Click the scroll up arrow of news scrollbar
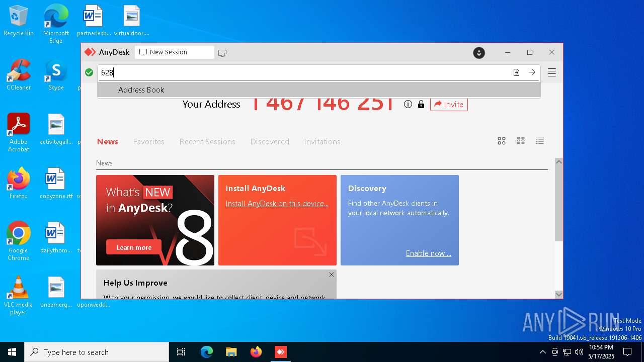 coord(558,162)
